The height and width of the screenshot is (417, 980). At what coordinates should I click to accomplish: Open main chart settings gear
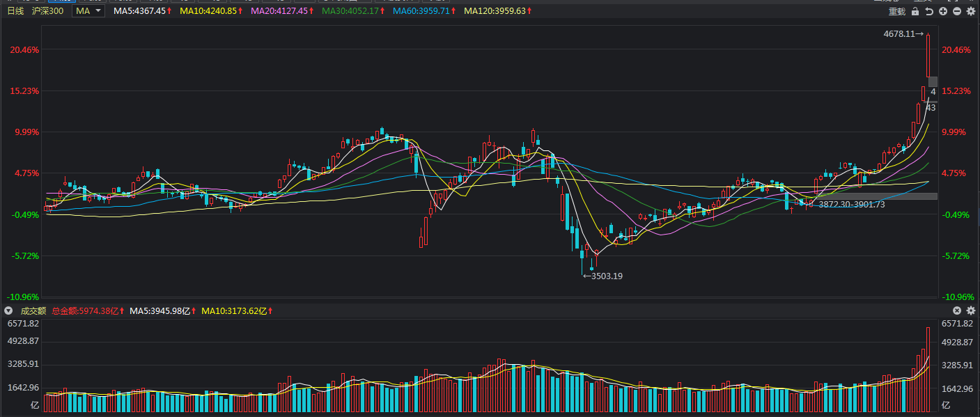[x=971, y=11]
